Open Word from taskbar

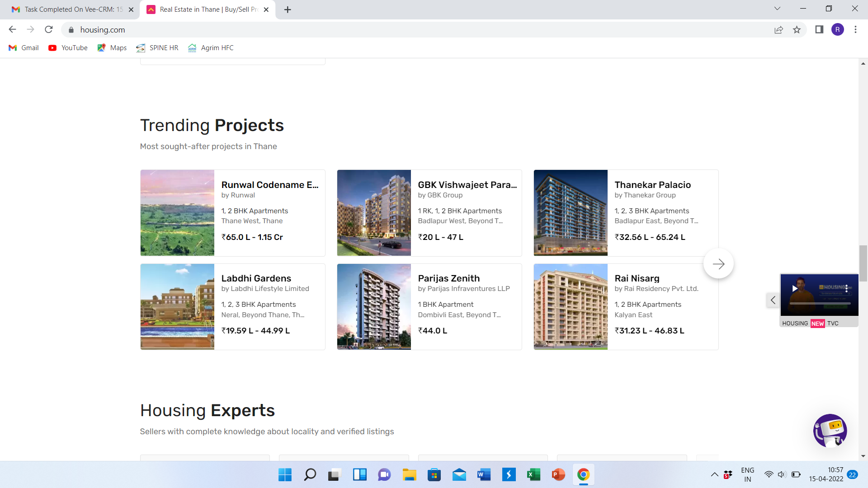484,475
